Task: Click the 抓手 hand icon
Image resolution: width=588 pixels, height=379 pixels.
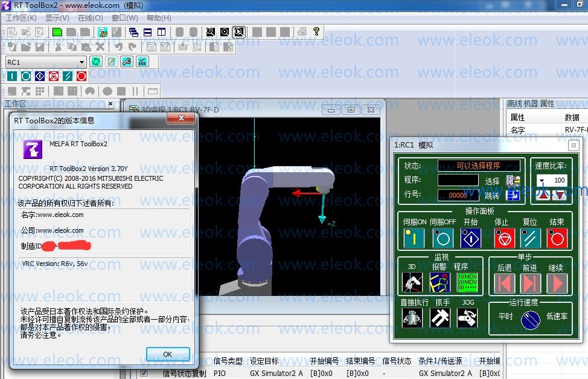Action: 439,318
